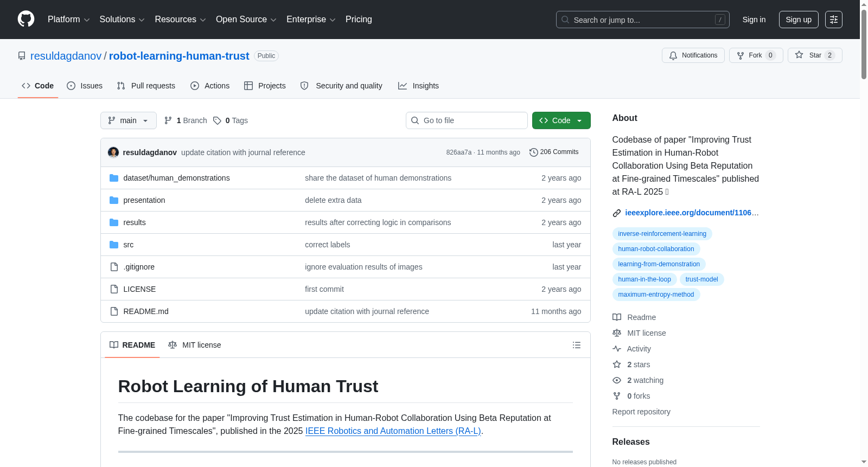Expand the Enterprise dropdown
The height and width of the screenshot is (467, 868).
[x=311, y=20]
